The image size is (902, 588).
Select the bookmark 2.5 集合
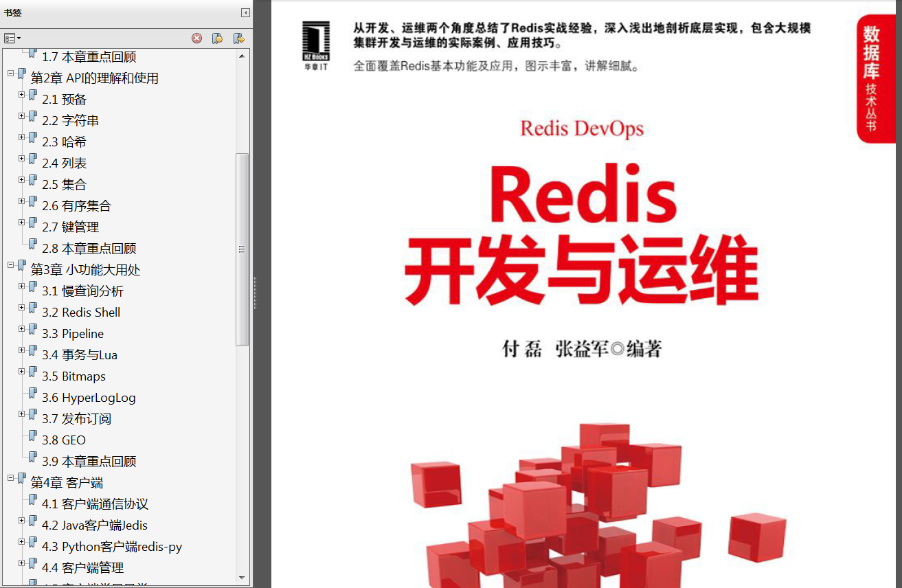[x=64, y=185]
